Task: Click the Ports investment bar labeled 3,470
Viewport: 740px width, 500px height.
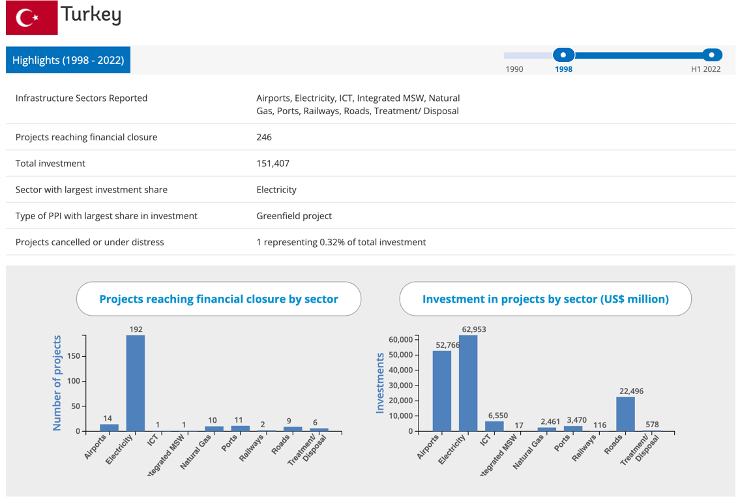Action: click(x=573, y=428)
